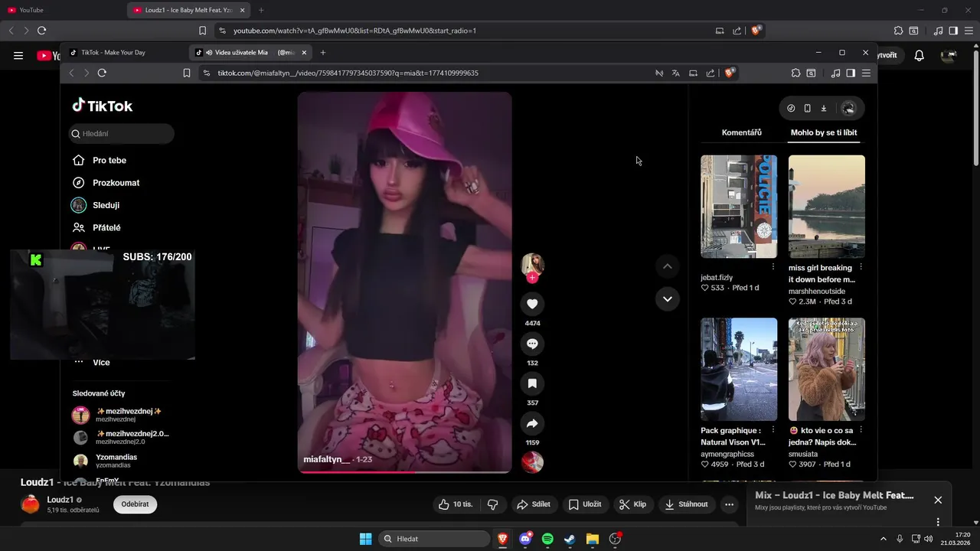Viewport: 980px width, 551px height.
Task: Follow the creator with the red plus badge
Action: 532,278
